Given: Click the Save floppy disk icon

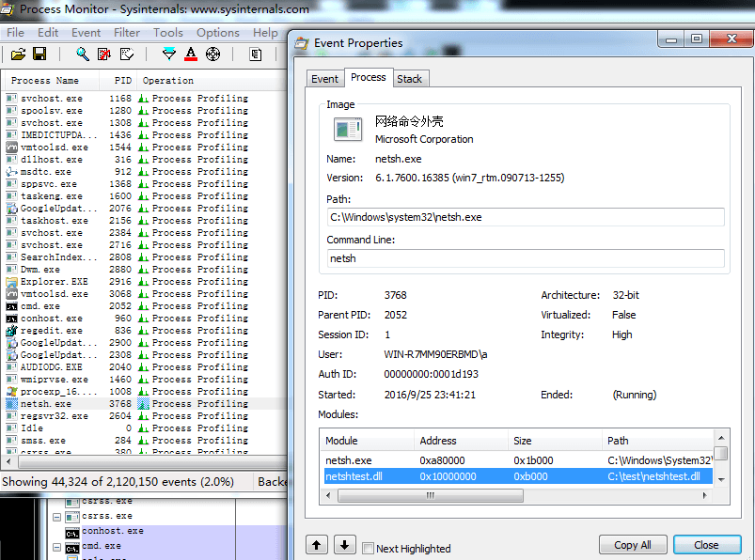Looking at the screenshot, I should click(39, 54).
